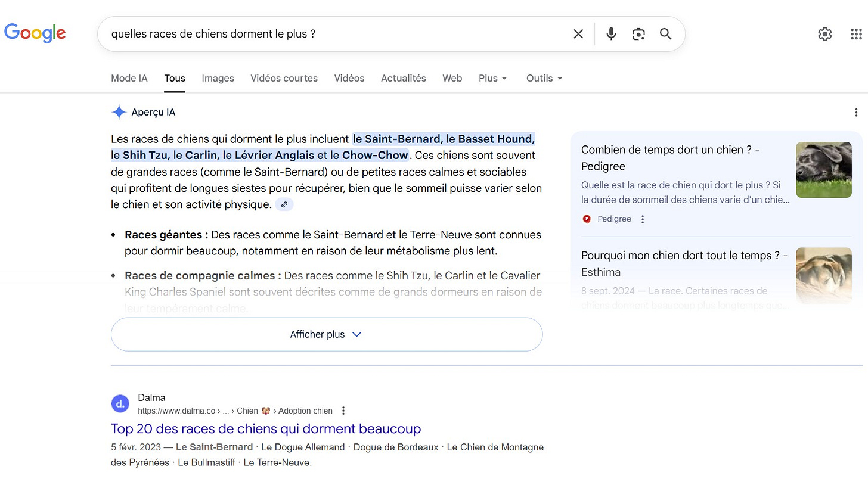The width and height of the screenshot is (868, 488).
Task: Click the Dalma site favicon
Action: (x=120, y=404)
